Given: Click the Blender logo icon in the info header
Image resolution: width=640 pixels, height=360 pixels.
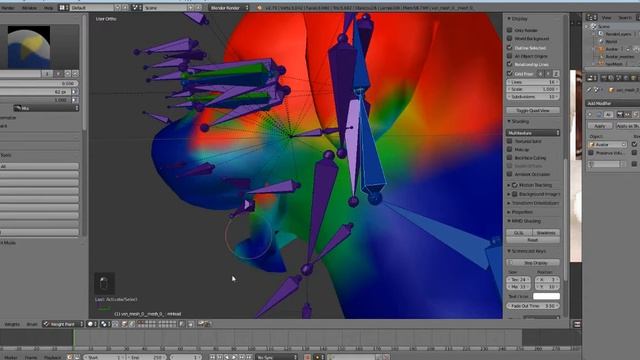Looking at the screenshot, I should click(x=260, y=8).
